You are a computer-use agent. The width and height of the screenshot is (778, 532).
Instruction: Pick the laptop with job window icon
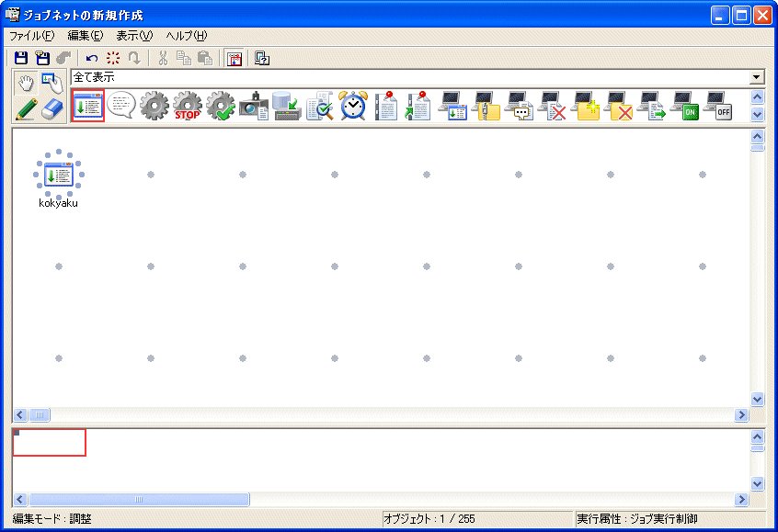point(453,106)
